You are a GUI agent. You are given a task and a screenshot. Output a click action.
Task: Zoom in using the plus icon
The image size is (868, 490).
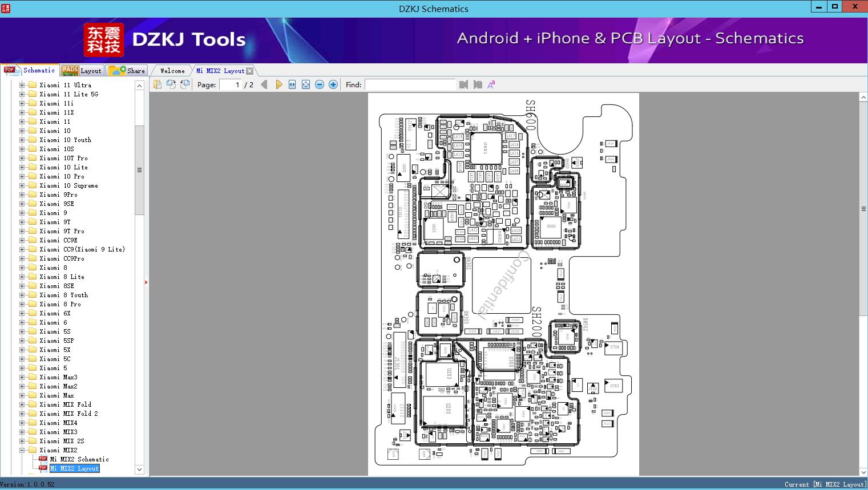[x=333, y=84]
